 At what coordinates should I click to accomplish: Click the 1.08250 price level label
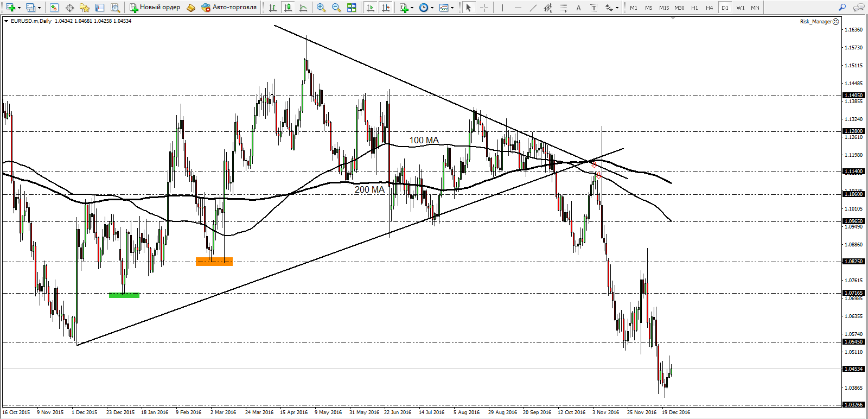[x=853, y=262]
